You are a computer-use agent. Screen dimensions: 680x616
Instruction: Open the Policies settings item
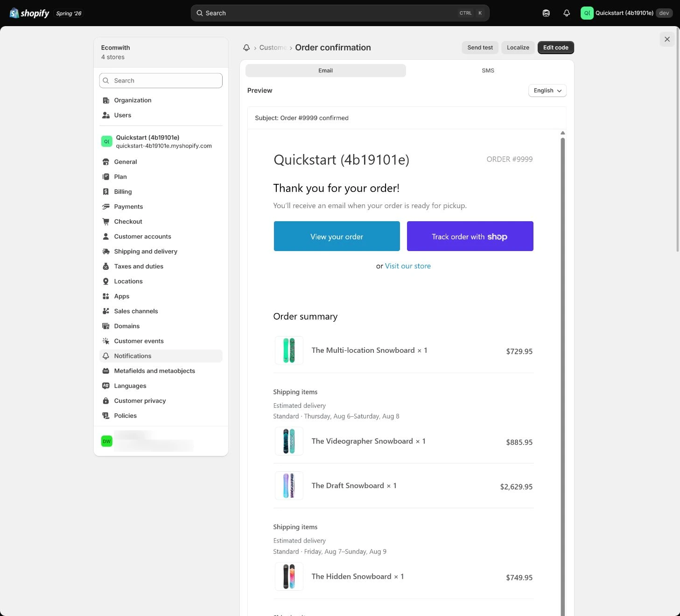(161, 416)
